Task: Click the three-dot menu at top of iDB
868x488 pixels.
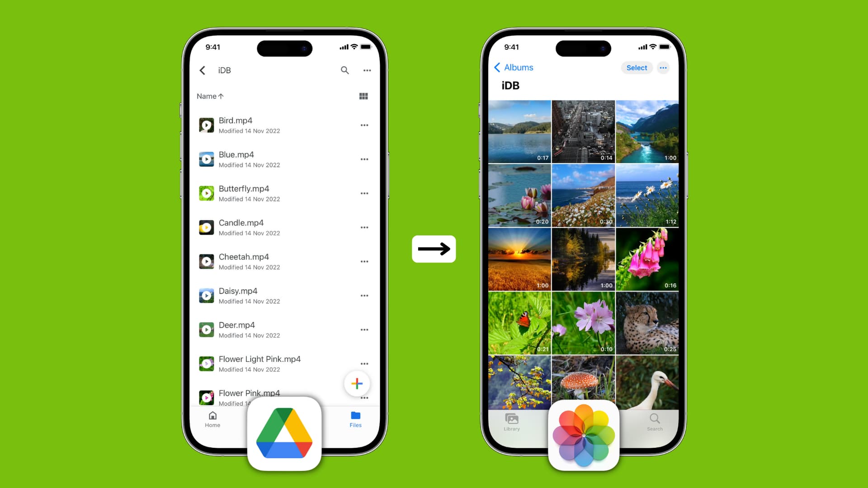Action: click(367, 70)
